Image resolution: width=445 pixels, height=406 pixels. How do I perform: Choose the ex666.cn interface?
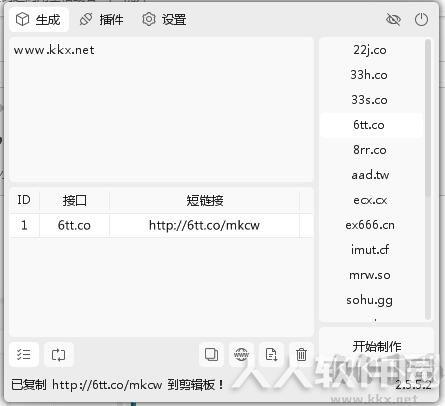pyautogui.click(x=370, y=225)
